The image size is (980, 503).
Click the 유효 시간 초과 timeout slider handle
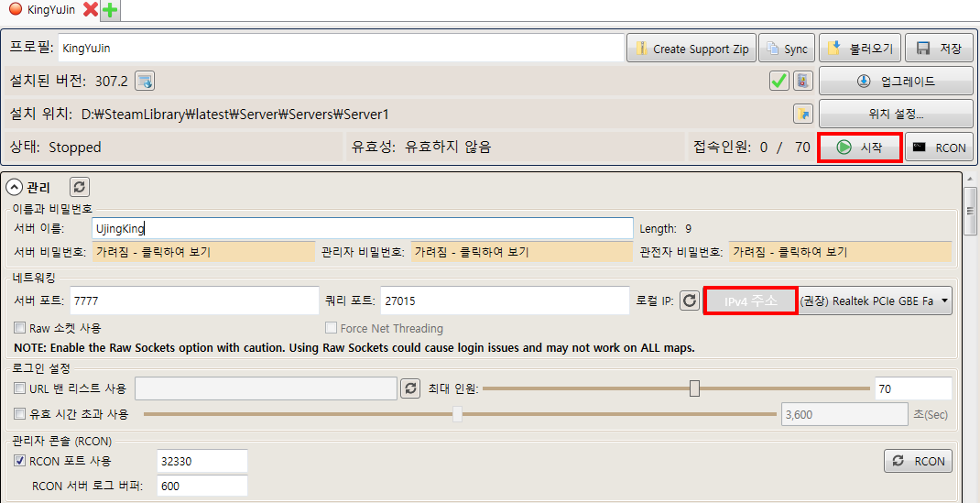click(x=458, y=413)
